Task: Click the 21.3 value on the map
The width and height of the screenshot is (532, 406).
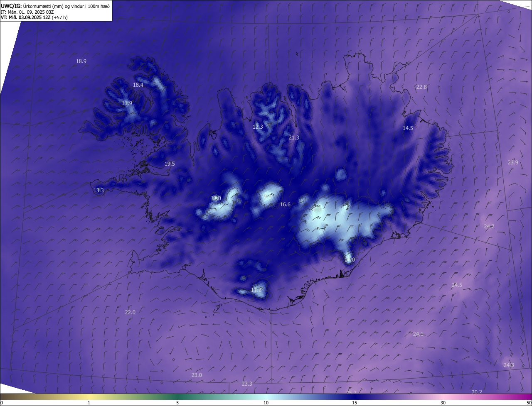Action: (294, 137)
